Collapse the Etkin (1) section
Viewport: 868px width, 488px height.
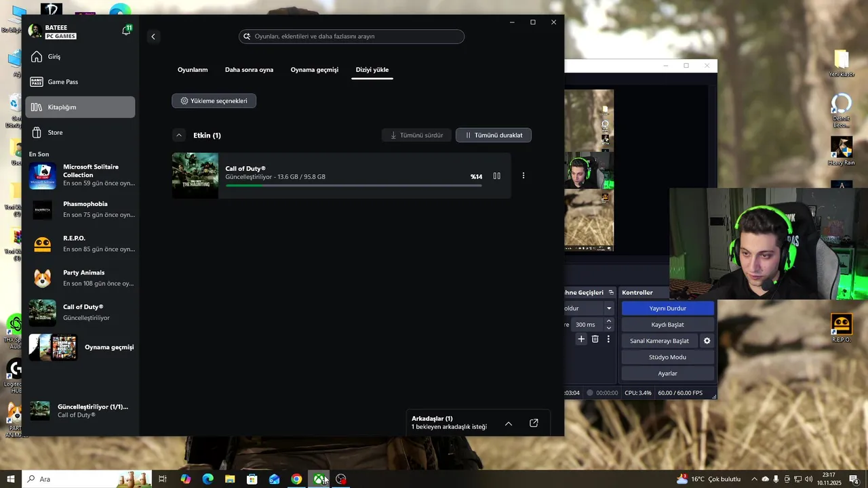[x=179, y=136]
